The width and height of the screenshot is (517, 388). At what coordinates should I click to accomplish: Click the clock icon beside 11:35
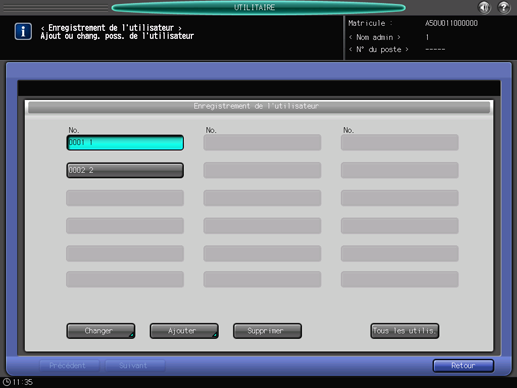click(x=7, y=382)
